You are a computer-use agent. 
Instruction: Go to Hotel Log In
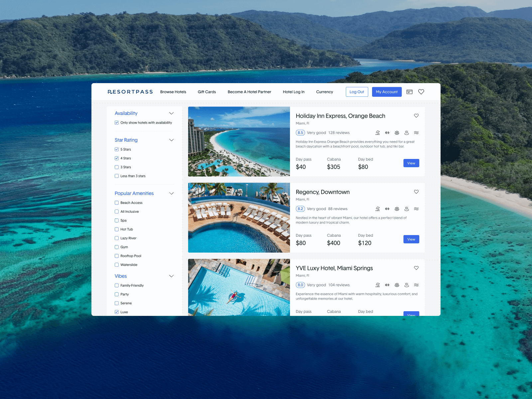(294, 92)
